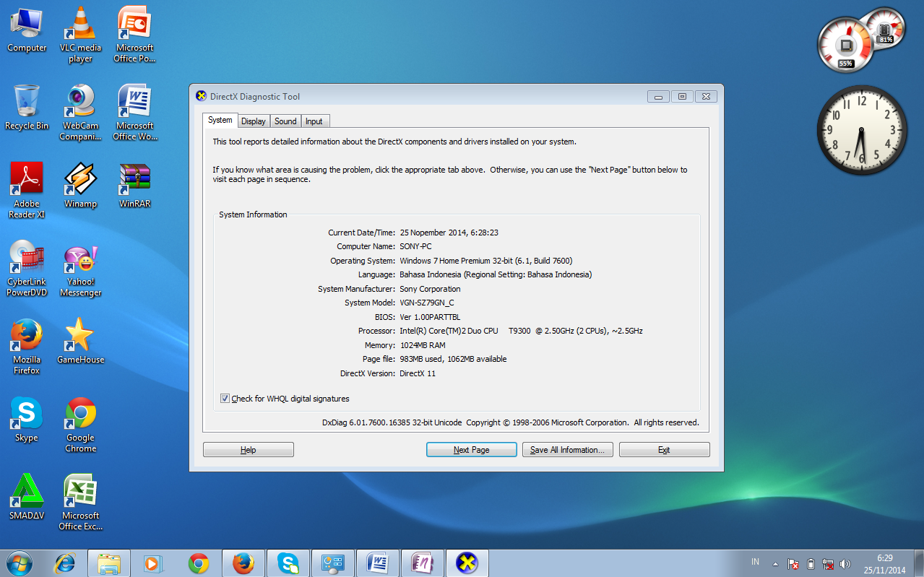
Task: Select the System tab
Action: pyautogui.click(x=220, y=120)
